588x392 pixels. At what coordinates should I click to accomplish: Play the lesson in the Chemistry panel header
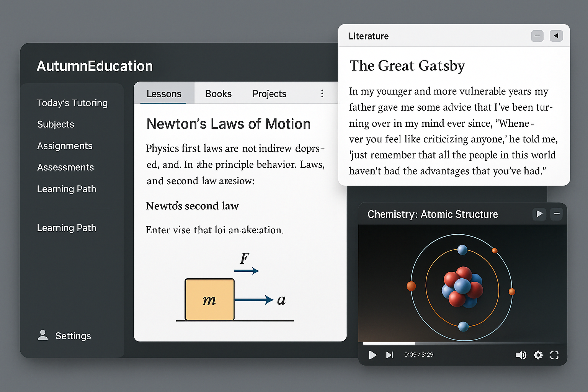coord(539,214)
